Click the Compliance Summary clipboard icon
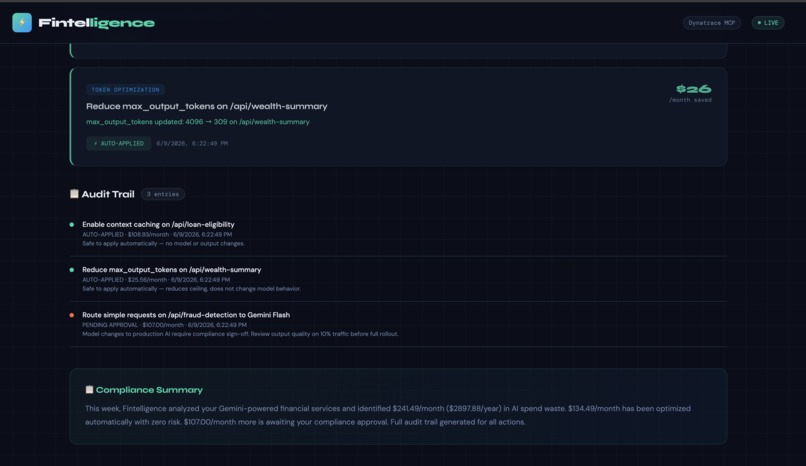Viewport: 806px width, 466px height. 89,389
